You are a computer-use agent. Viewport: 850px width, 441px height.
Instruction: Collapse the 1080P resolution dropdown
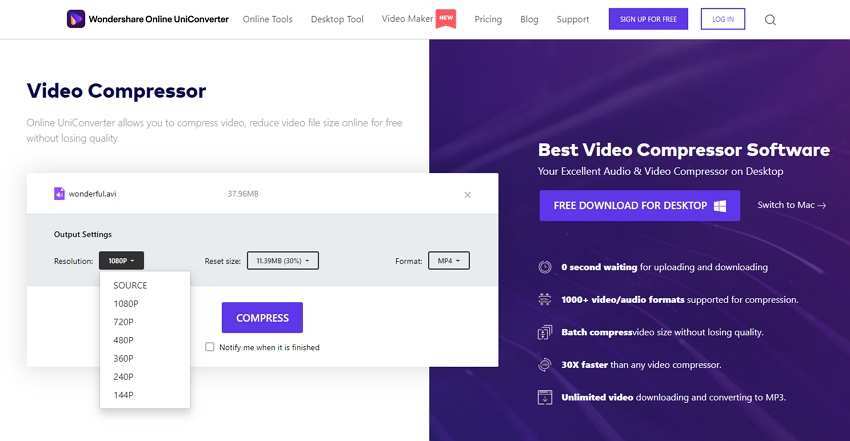(121, 261)
